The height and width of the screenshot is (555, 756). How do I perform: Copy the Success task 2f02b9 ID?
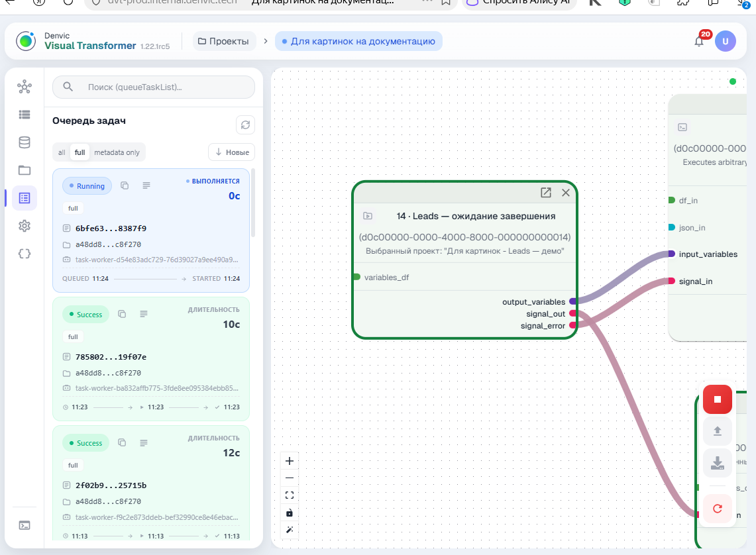click(x=122, y=443)
